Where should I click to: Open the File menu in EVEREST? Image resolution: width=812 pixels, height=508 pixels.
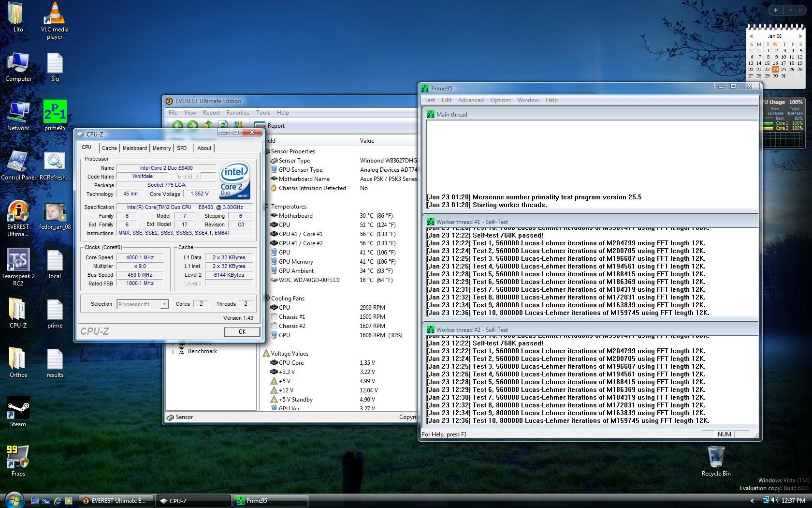pos(173,113)
